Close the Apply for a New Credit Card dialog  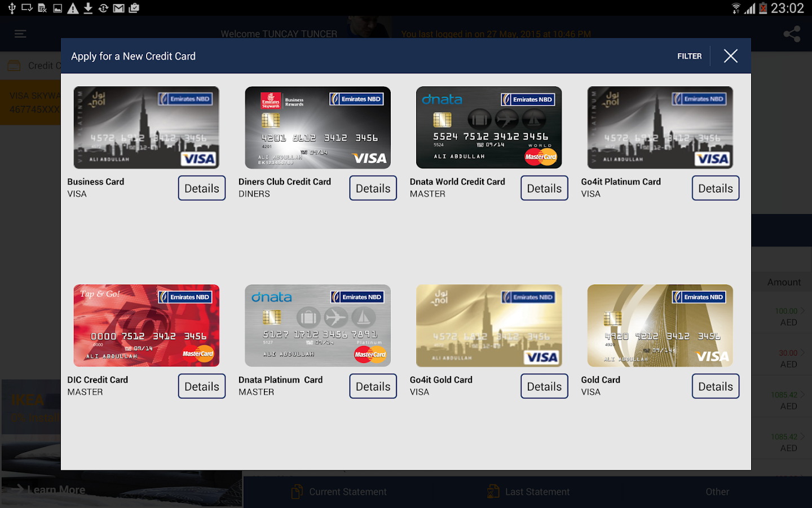pyautogui.click(x=731, y=56)
